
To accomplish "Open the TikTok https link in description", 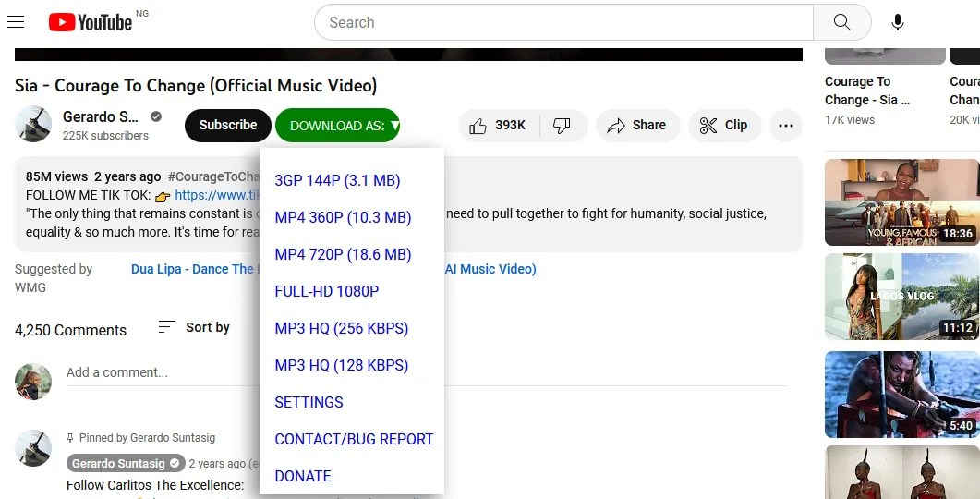I will point(217,195).
